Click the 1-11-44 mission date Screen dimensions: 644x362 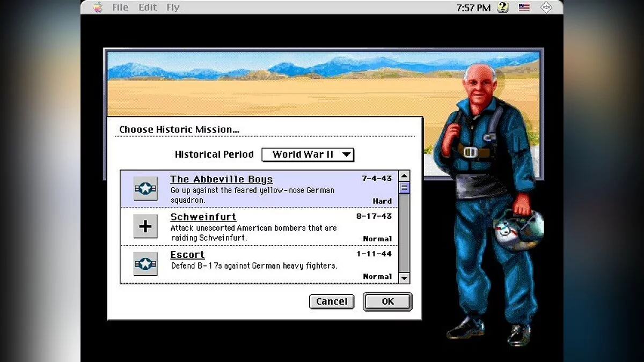coord(374,254)
